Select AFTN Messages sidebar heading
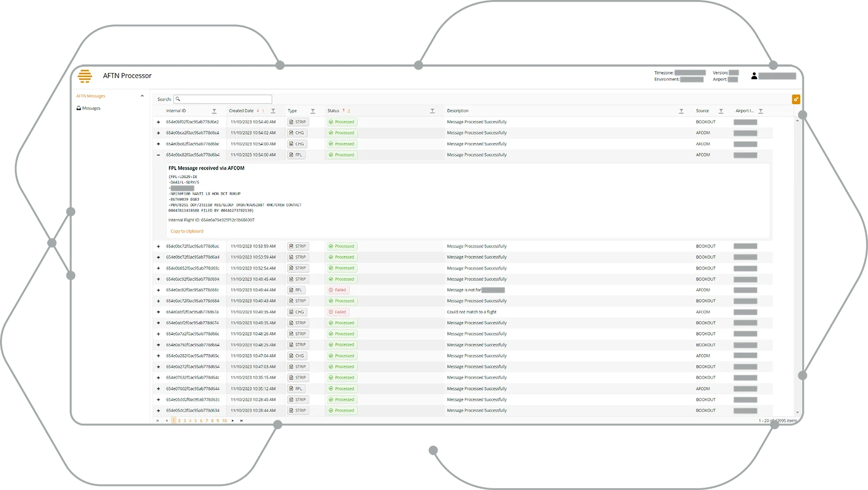 [91, 96]
